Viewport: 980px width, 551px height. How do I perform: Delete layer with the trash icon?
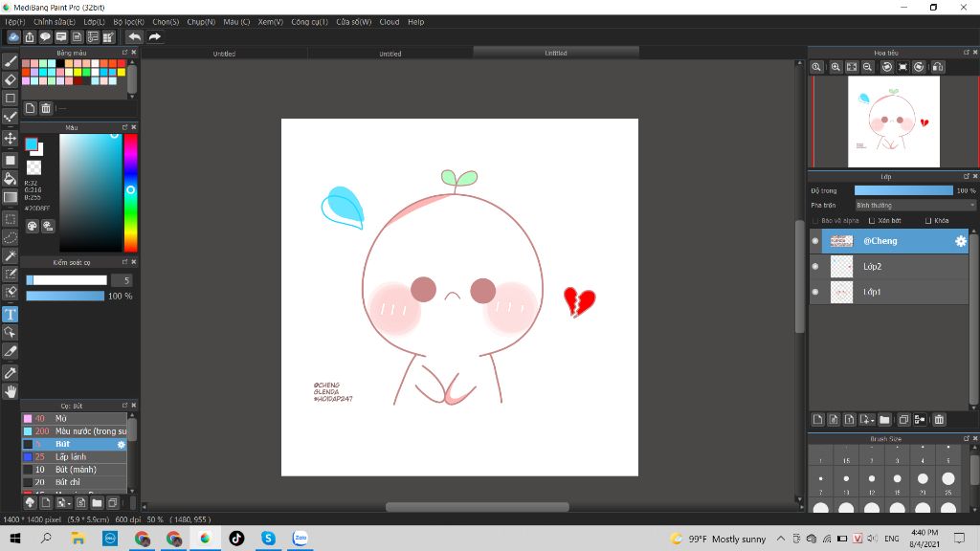(939, 420)
